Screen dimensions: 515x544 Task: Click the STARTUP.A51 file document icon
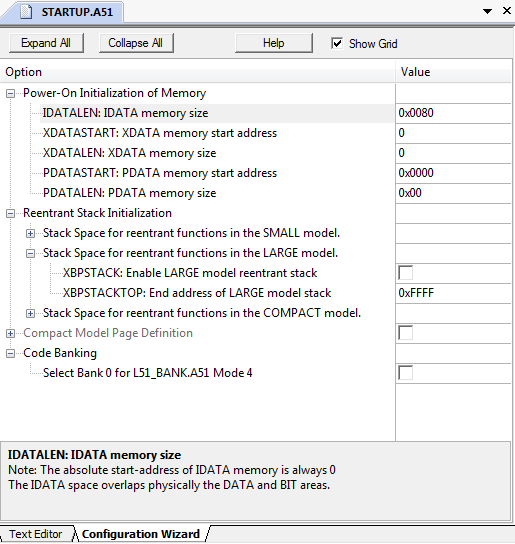pos(26,12)
